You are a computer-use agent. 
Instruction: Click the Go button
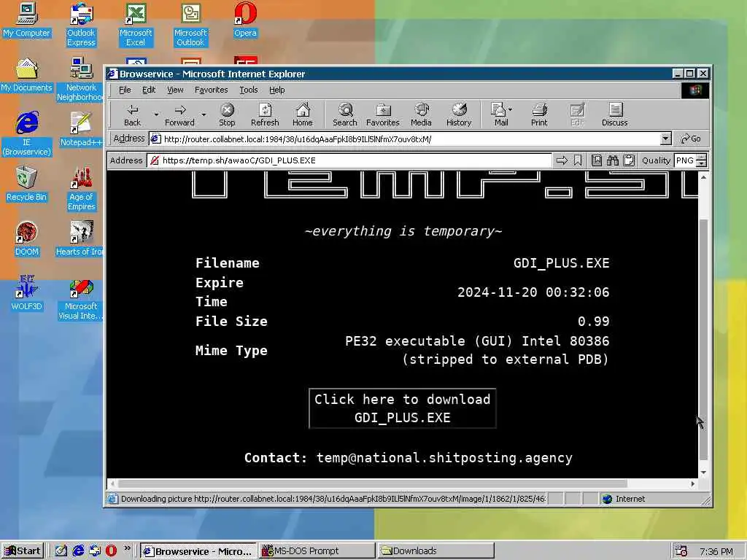pyautogui.click(x=691, y=139)
